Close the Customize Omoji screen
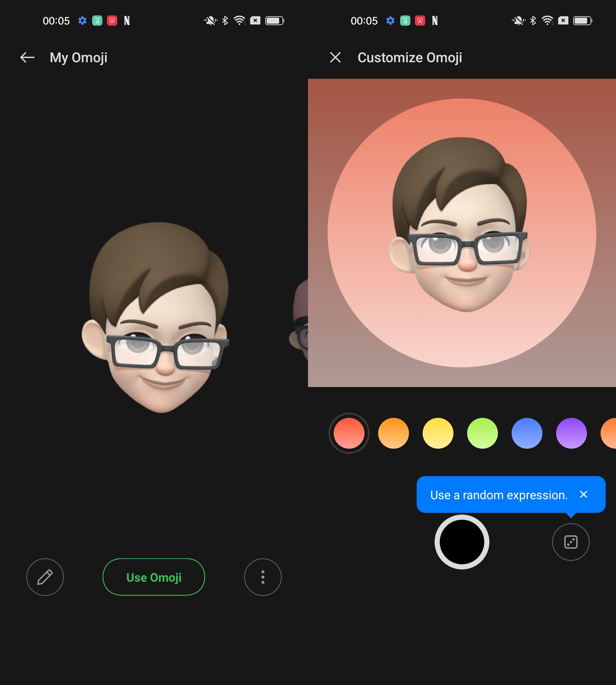 335,58
